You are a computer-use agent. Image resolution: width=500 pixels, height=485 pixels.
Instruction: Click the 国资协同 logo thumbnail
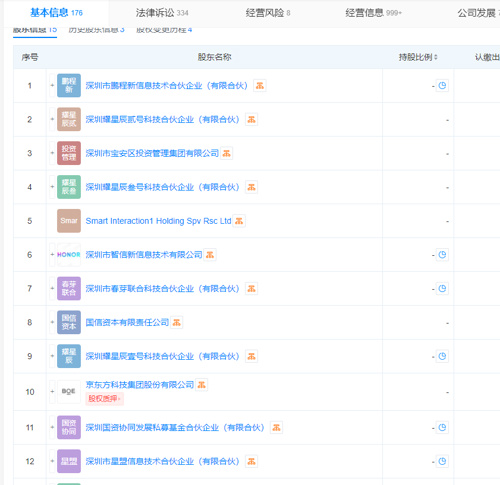pyautogui.click(x=69, y=427)
